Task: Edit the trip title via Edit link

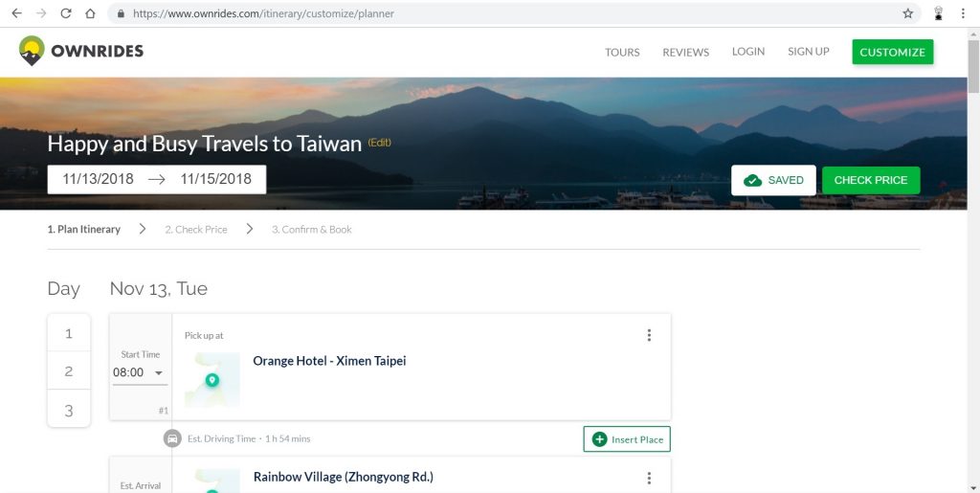Action: pyautogui.click(x=379, y=143)
